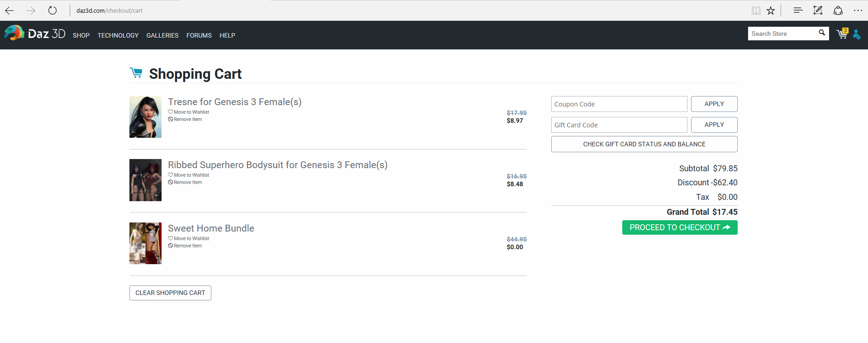Go back to previous page

pos(10,10)
